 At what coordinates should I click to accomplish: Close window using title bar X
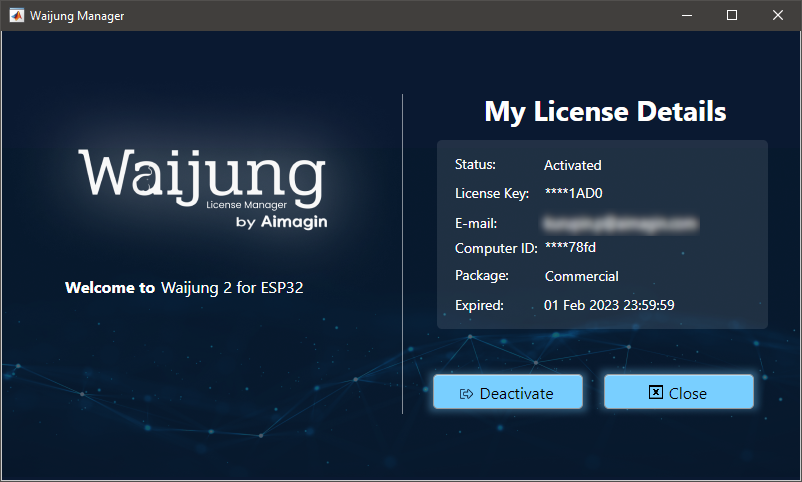point(777,15)
